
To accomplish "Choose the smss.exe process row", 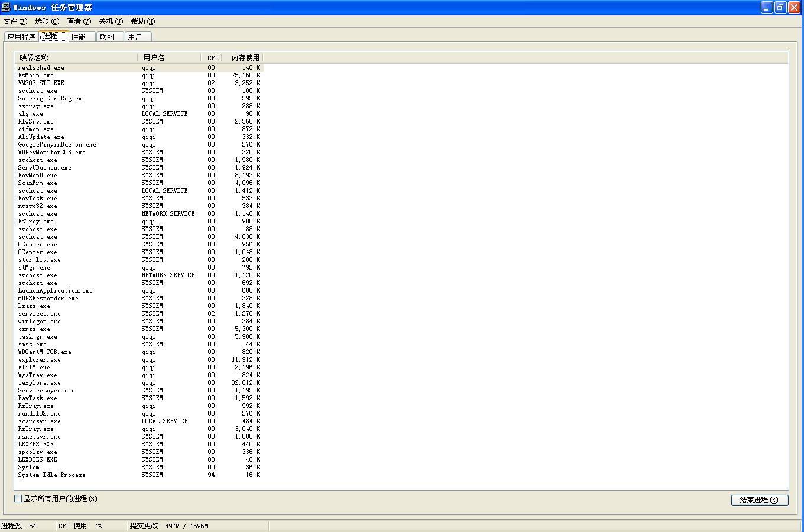I will pyautogui.click(x=139, y=345).
